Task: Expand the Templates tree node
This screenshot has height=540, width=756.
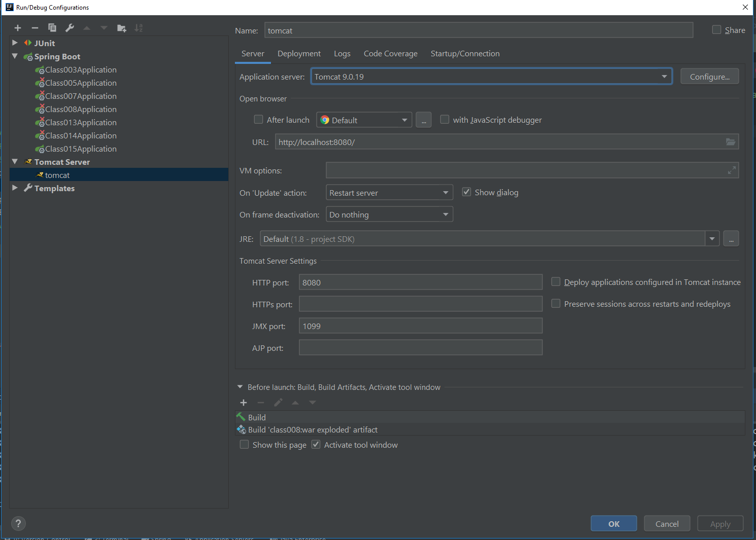Action: click(x=15, y=188)
